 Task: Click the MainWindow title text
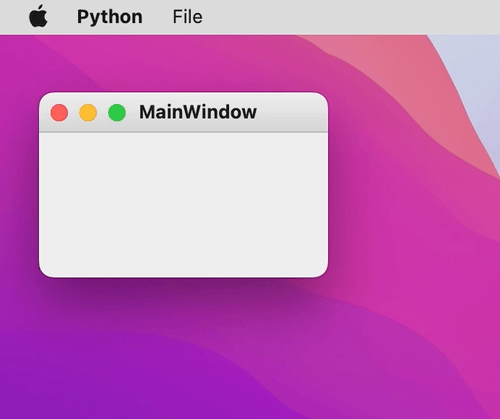point(198,112)
